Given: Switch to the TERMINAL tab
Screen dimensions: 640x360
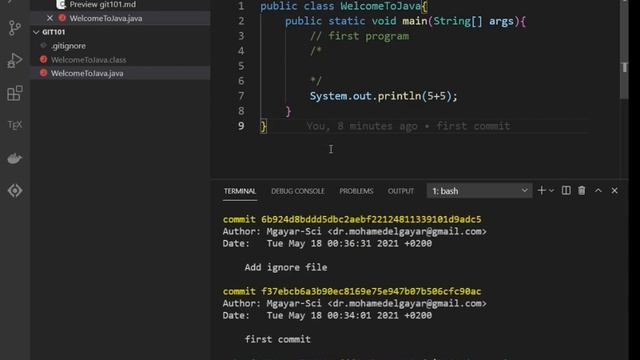Looking at the screenshot, I should point(240,191).
